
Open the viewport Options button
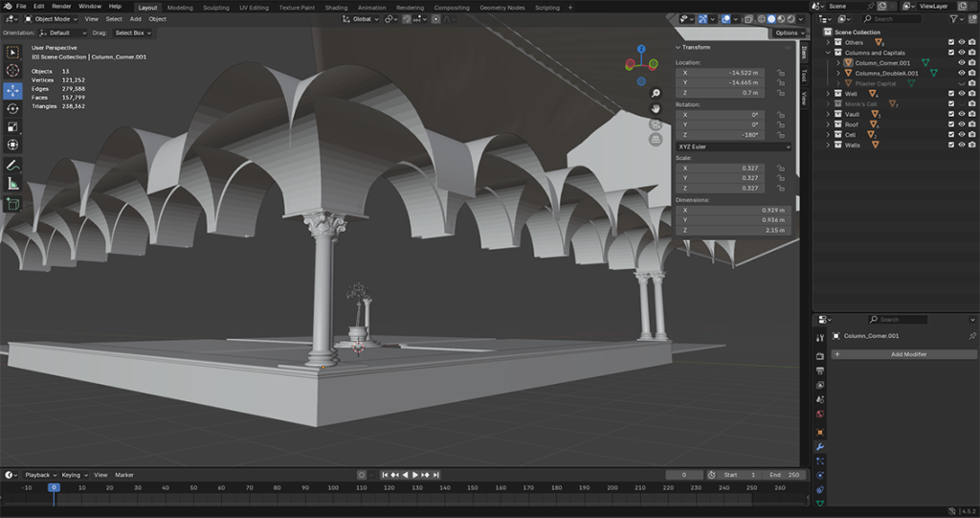(x=787, y=33)
